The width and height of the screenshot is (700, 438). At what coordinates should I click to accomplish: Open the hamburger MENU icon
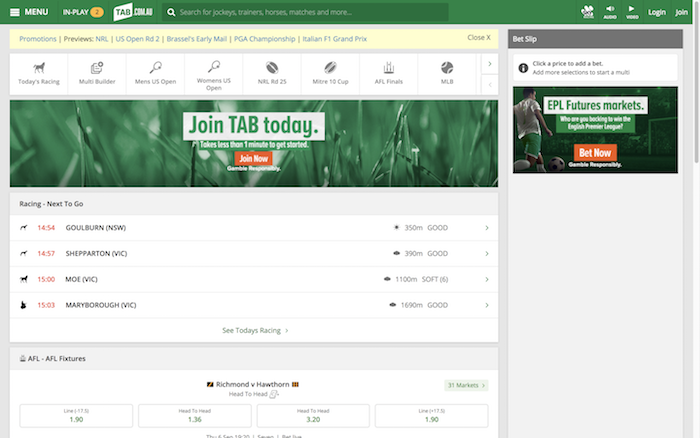[x=15, y=12]
